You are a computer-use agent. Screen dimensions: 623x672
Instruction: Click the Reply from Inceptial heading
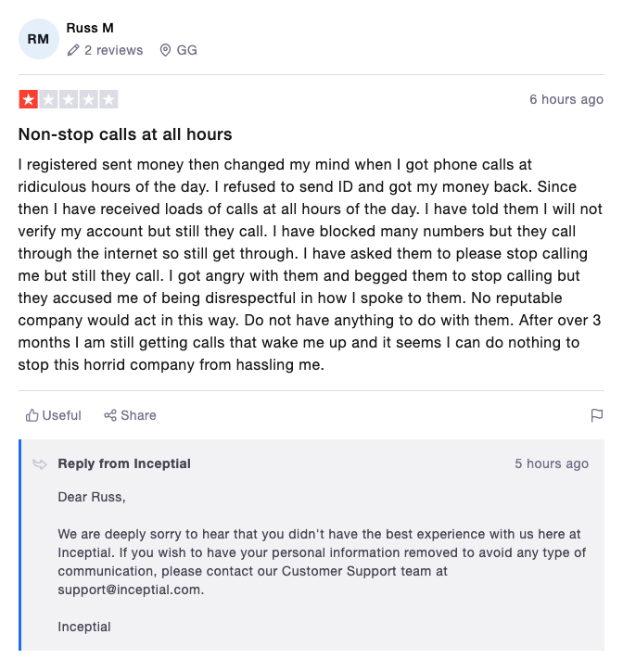coord(124,463)
